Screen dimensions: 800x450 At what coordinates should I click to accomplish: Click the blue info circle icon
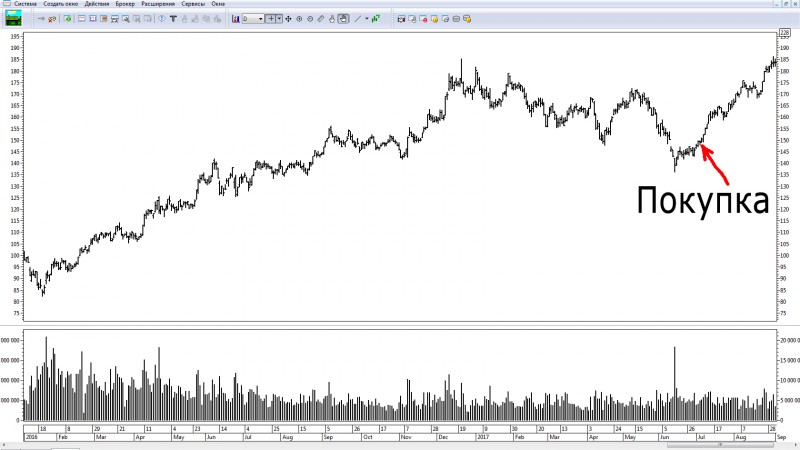pyautogui.click(x=162, y=19)
